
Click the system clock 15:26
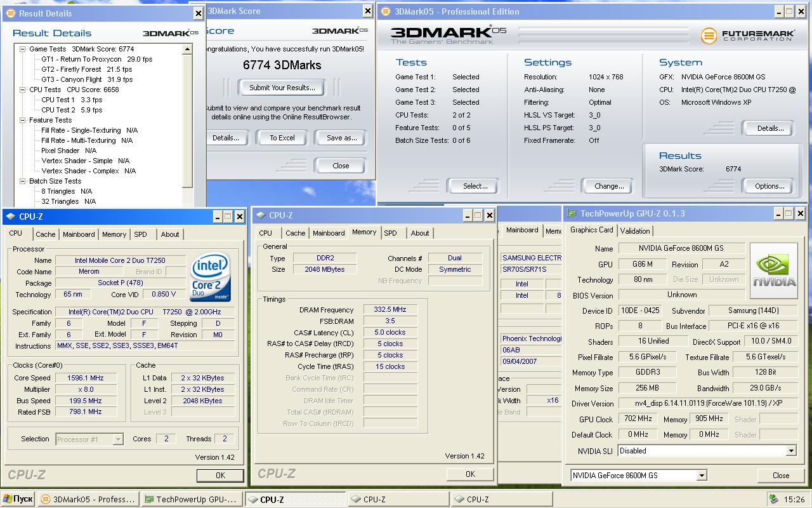click(x=794, y=499)
